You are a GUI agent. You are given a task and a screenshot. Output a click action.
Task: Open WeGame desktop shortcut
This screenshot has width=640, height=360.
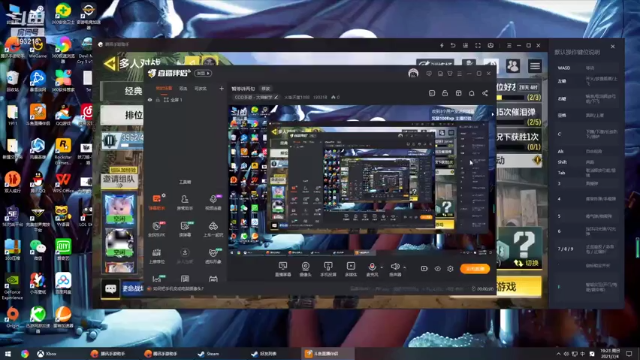(x=37, y=48)
